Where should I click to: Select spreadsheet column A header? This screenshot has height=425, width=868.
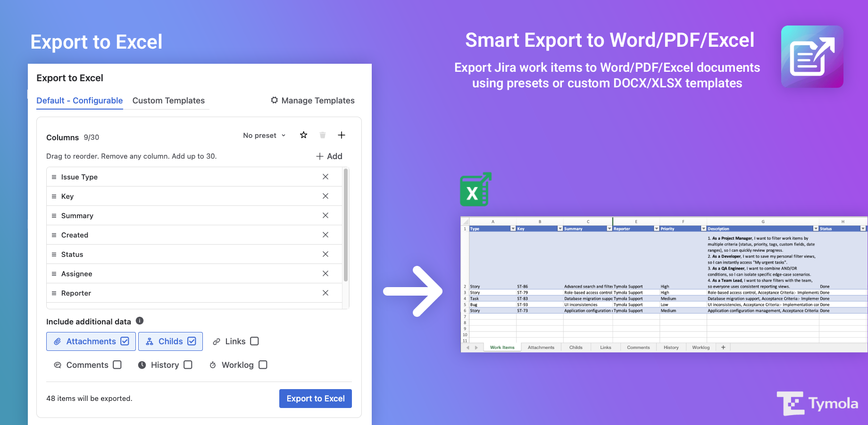click(x=493, y=221)
